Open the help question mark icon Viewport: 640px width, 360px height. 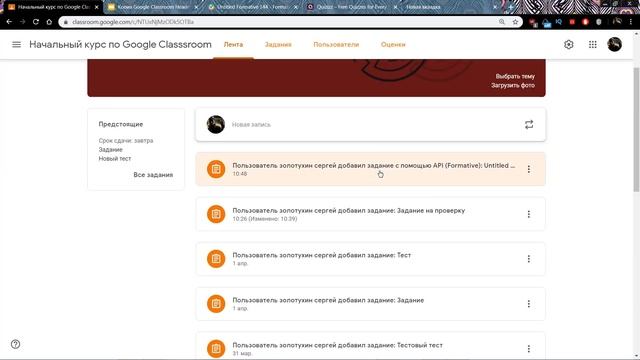(16, 344)
